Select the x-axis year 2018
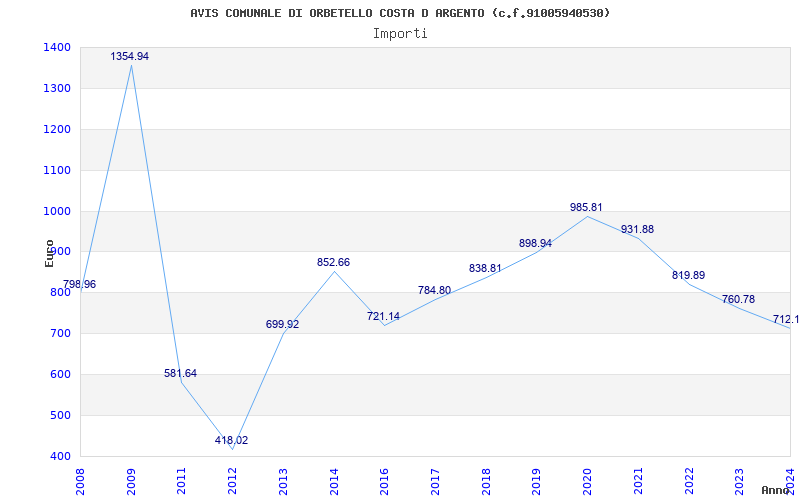The width and height of the screenshot is (800, 500). coord(486,481)
